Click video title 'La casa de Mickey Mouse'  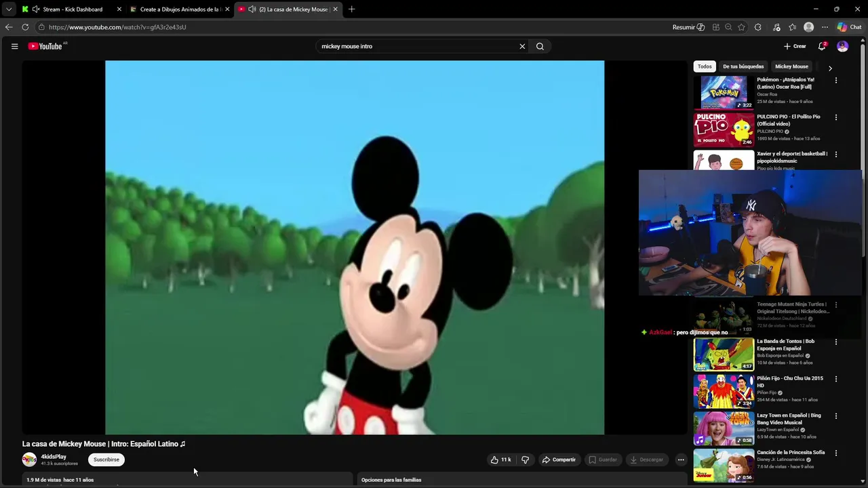pyautogui.click(x=104, y=444)
